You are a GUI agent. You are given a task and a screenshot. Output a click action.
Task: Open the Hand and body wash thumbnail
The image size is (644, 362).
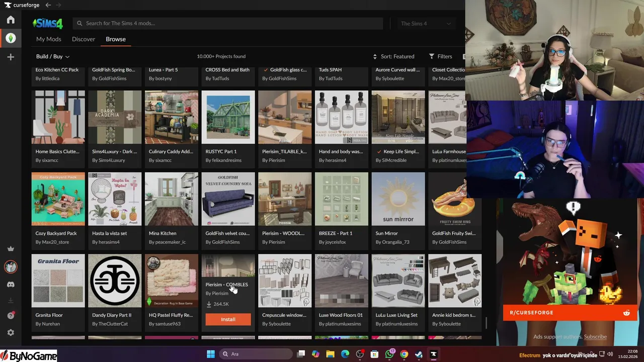[342, 117]
